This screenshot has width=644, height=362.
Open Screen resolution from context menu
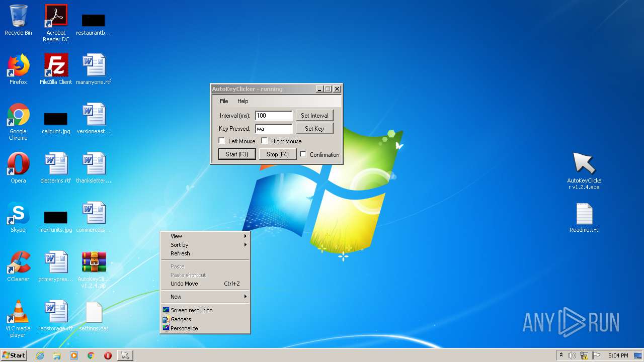(x=205, y=310)
